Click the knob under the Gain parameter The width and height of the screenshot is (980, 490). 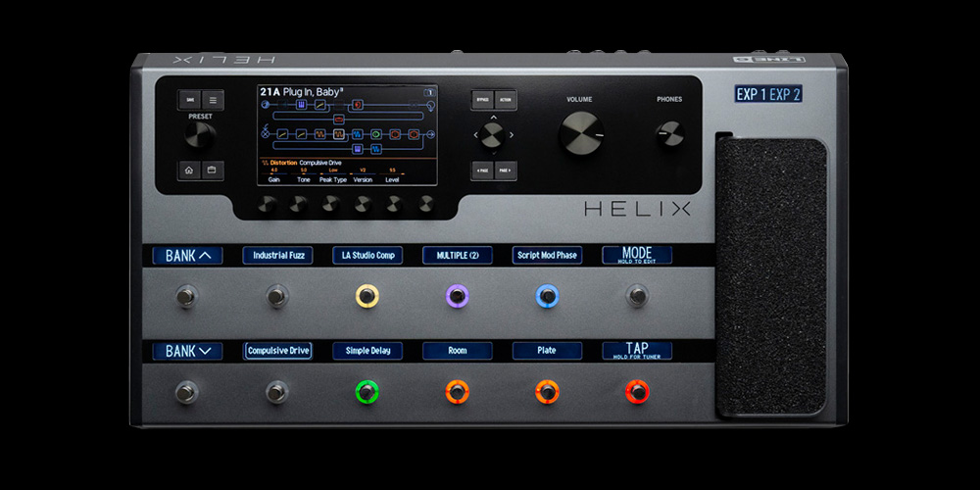pos(268,204)
